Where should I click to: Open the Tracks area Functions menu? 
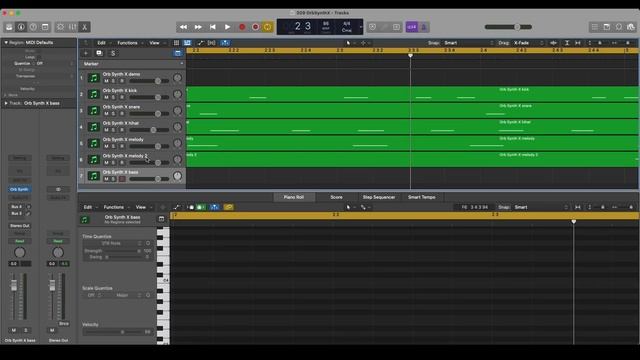coord(127,43)
